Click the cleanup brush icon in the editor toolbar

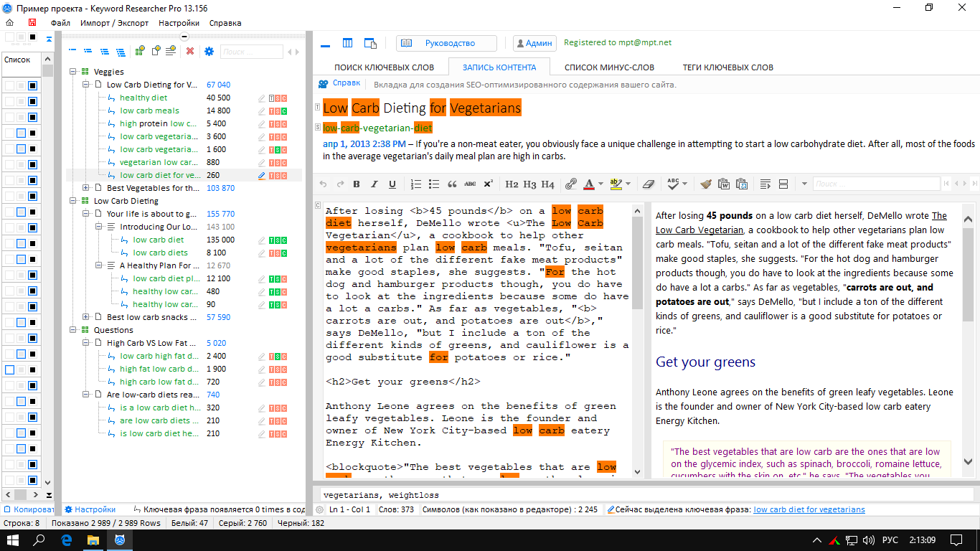[x=706, y=184]
